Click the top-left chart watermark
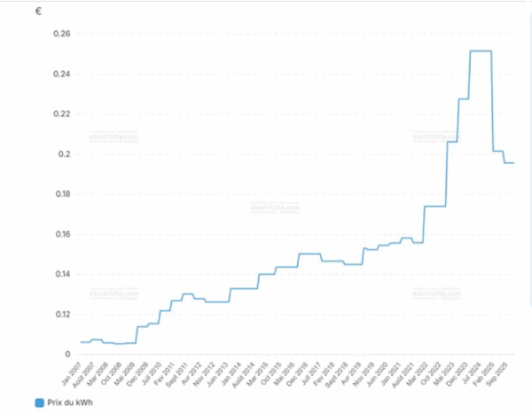Viewport: 532px width, 415px height. (113, 137)
